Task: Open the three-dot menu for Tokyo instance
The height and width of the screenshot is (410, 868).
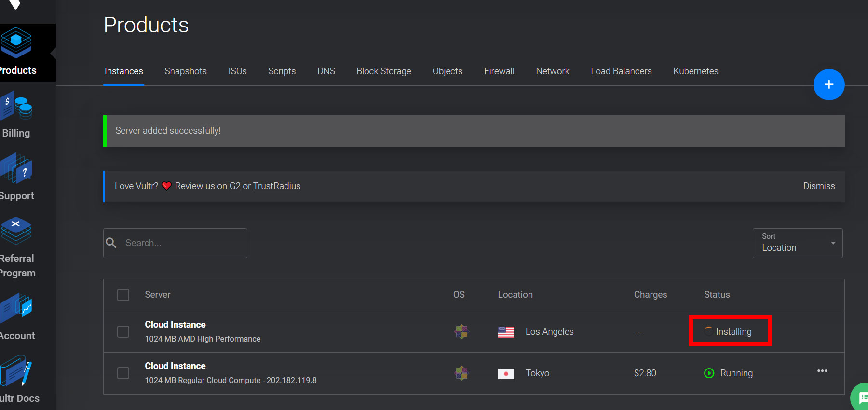Action: click(822, 371)
